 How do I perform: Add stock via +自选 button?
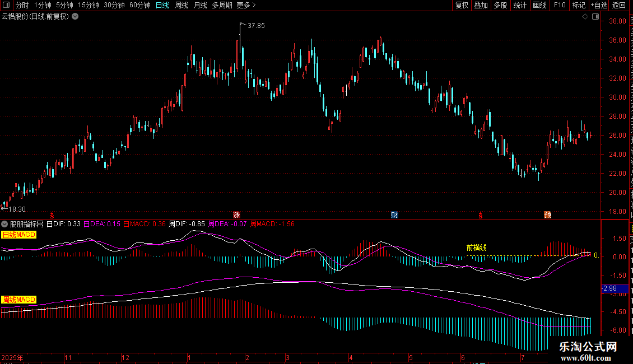(x=599, y=5)
